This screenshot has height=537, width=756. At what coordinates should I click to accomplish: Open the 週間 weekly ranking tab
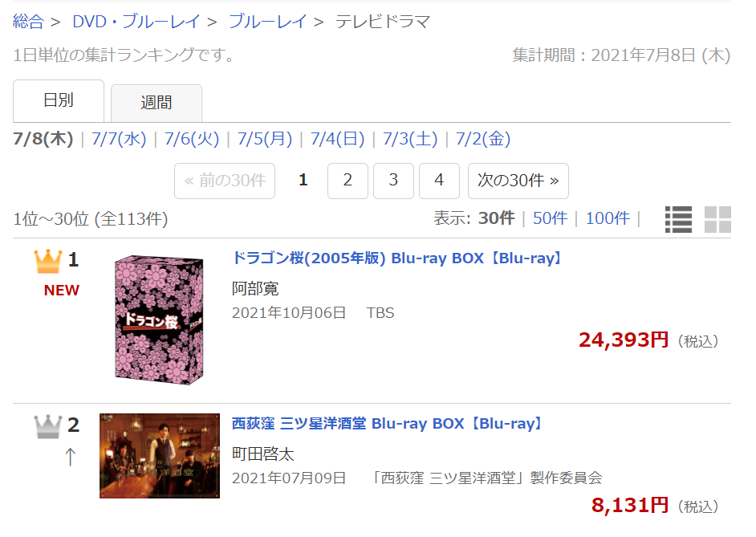[156, 104]
